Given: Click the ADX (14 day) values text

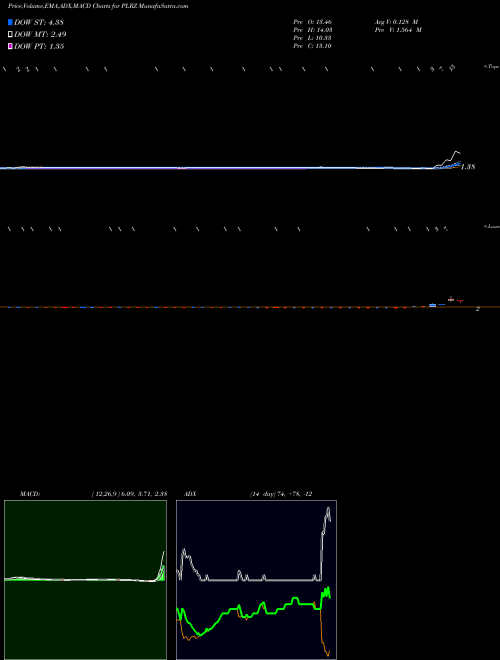Looking at the screenshot, I should [281, 494].
